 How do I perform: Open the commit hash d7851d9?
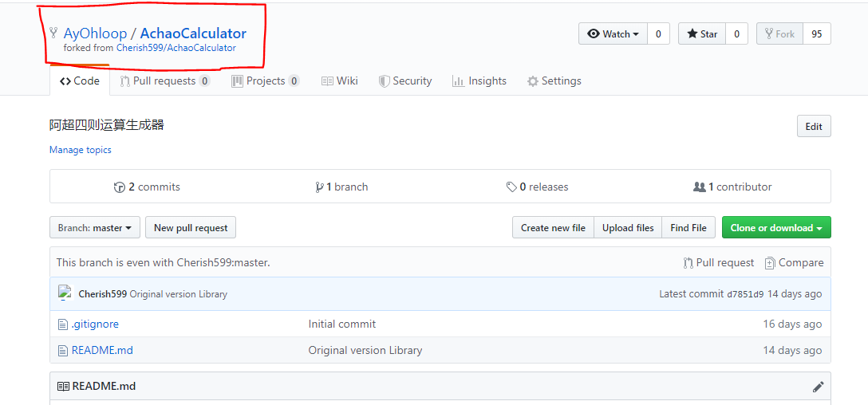(x=745, y=294)
